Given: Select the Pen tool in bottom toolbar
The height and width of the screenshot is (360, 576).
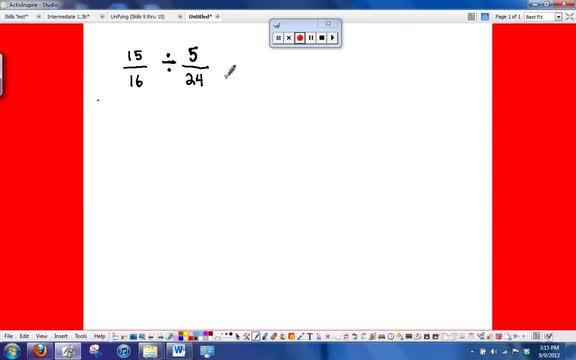Looking at the screenshot, I should pos(256,336).
